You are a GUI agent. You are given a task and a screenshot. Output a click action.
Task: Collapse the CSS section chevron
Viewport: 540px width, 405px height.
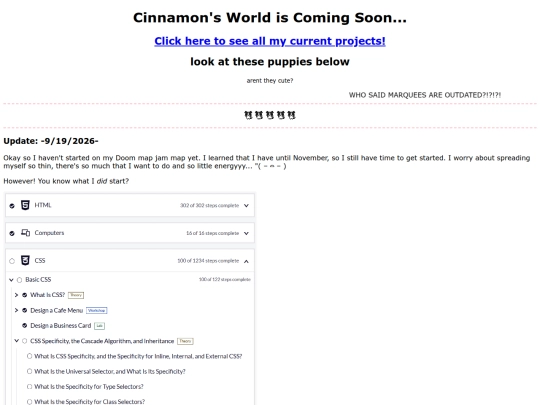pyautogui.click(x=246, y=261)
